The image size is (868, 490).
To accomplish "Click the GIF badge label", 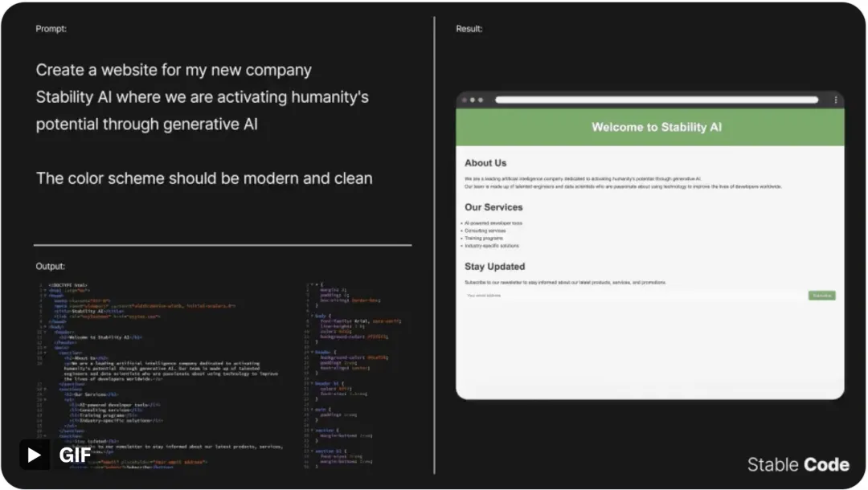I will (x=77, y=454).
